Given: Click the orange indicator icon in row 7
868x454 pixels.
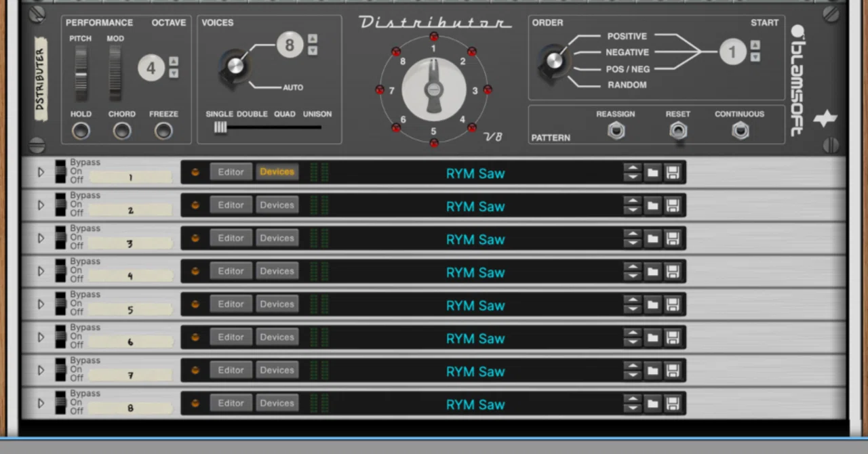Looking at the screenshot, I should 195,371.
